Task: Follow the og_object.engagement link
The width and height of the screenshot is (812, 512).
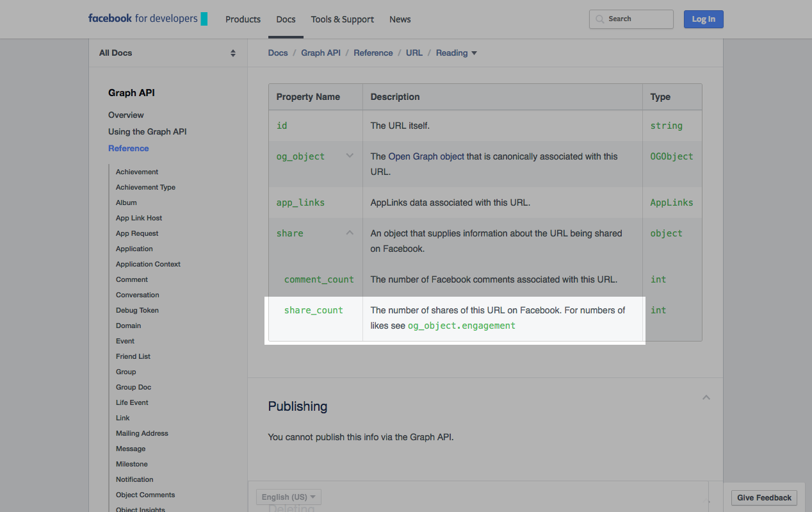Action: click(x=461, y=326)
